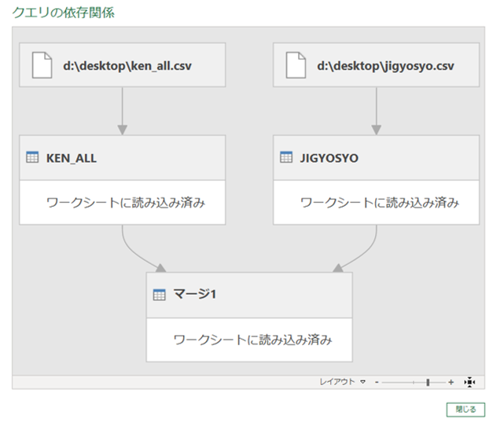Select the KEN_ALL query title

[x=72, y=158]
